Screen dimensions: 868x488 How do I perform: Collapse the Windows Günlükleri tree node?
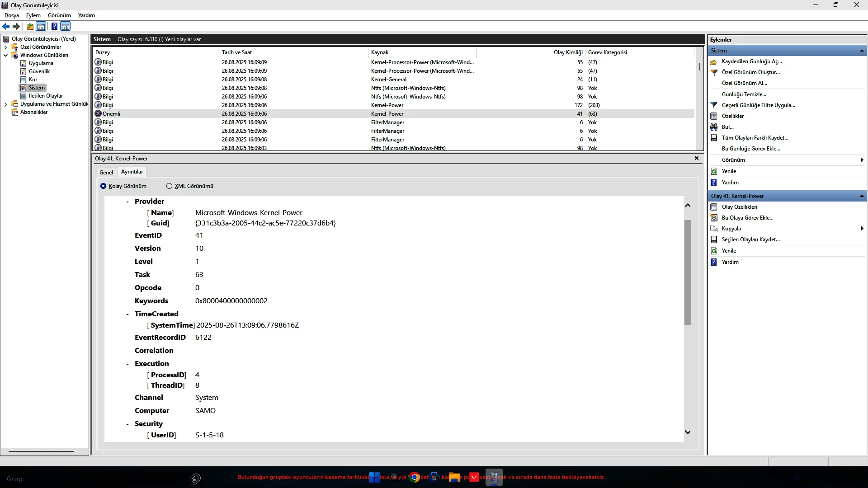5,55
